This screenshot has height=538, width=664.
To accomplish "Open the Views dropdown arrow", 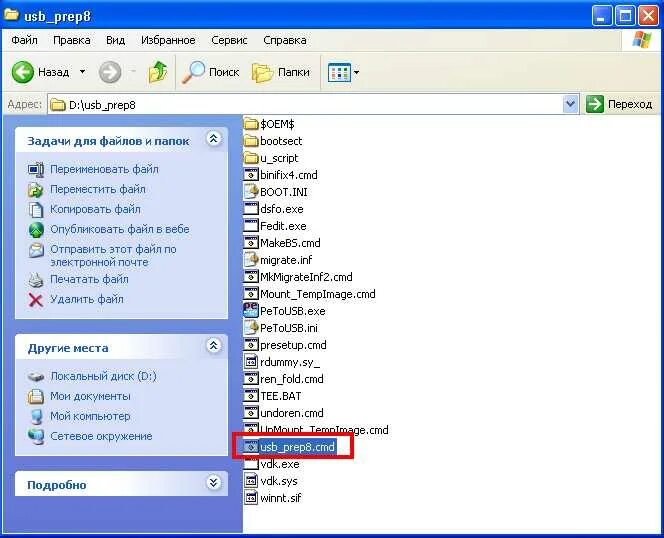I will 357,72.
